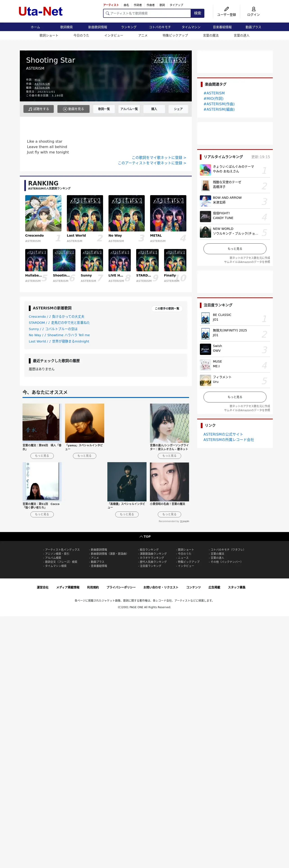Open タイムマシン in the main navigation

[191, 27]
